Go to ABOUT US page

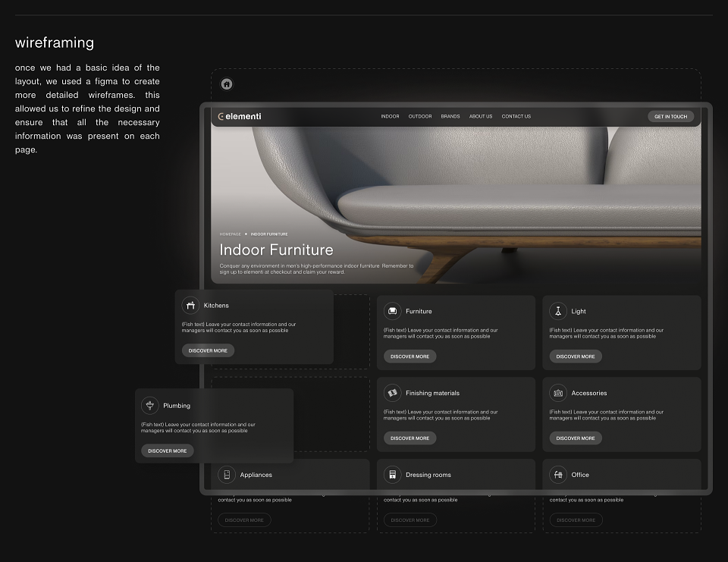click(481, 117)
